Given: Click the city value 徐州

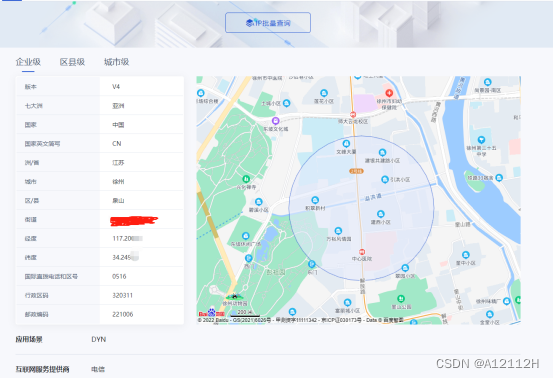Looking at the screenshot, I should (118, 182).
